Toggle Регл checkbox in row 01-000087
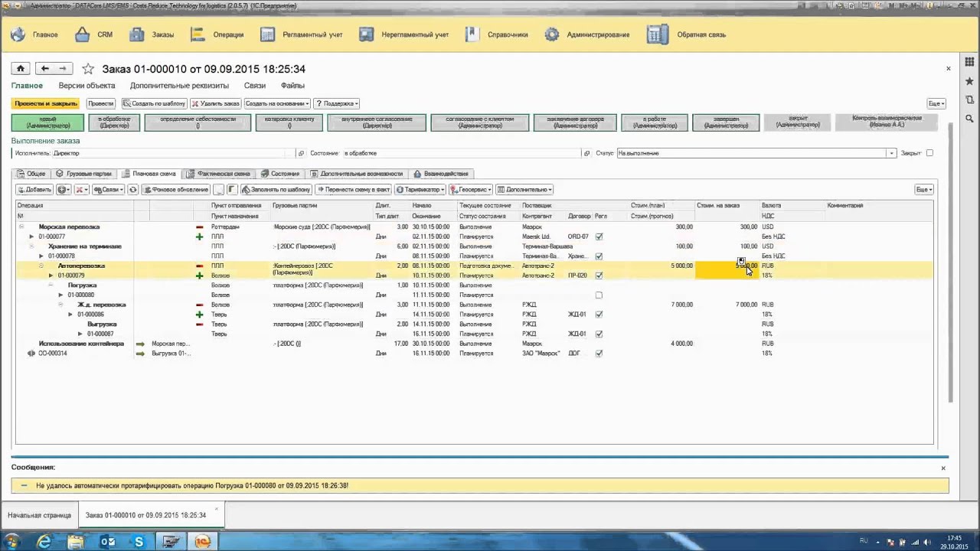This screenshot has width=980, height=551. [x=599, y=334]
